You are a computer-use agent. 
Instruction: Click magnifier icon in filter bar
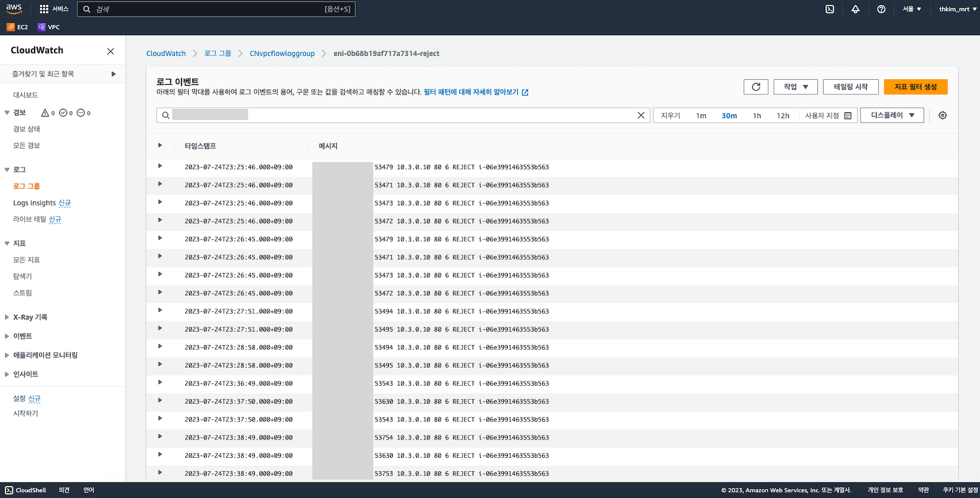point(166,115)
